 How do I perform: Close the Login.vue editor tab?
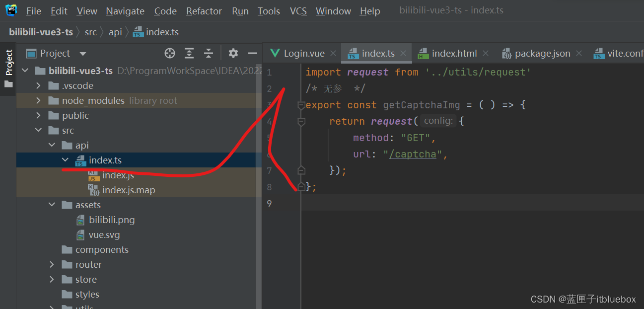(333, 53)
